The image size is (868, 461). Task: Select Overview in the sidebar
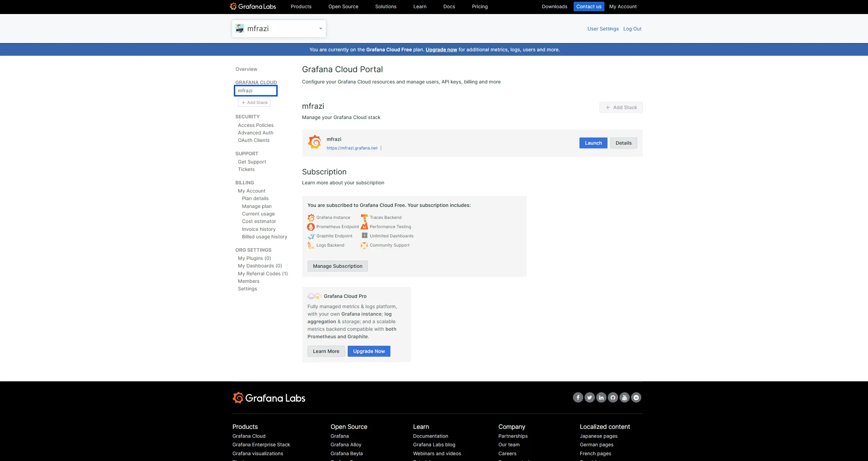pyautogui.click(x=246, y=69)
